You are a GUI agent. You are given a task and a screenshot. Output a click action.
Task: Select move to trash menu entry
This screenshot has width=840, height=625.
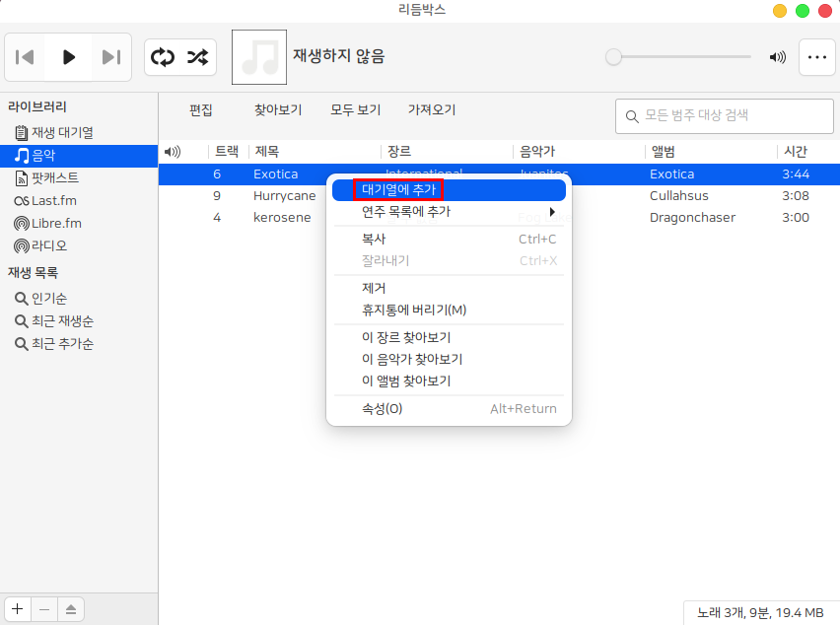coord(414,310)
